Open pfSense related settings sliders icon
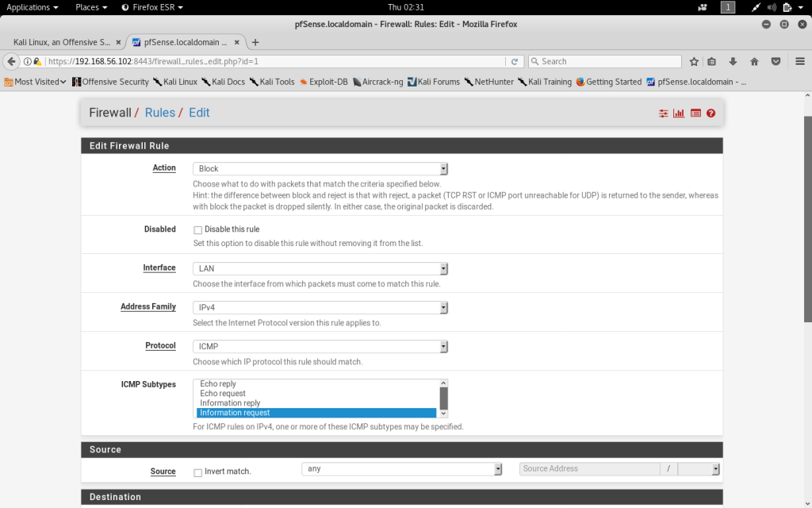Screen dimensions: 812x508 click(x=664, y=114)
